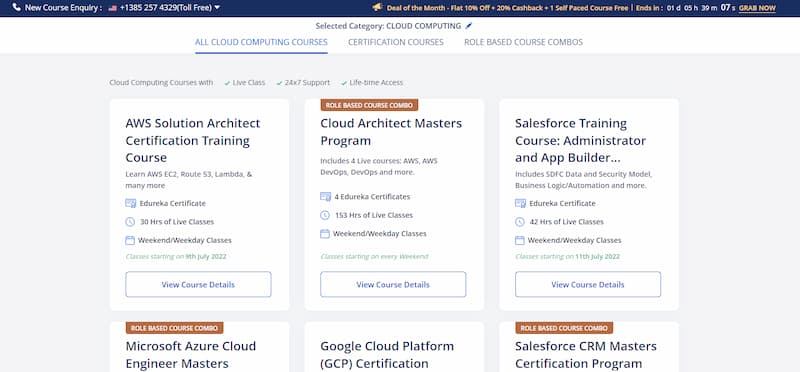Click the megaphone icon next to Deal of the Month
Viewport: 800px width, 372px height.
[377, 7]
